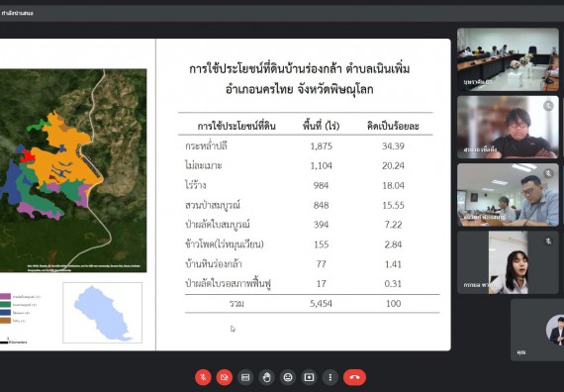Click the area value 394
Image resolution: width=564 pixels, height=392 pixels.
[x=322, y=225]
